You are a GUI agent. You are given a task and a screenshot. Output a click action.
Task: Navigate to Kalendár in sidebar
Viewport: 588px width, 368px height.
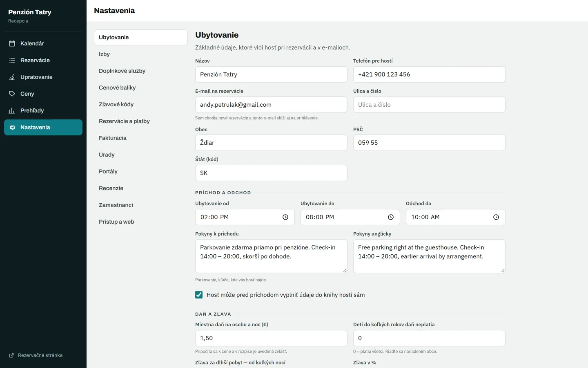43,43
